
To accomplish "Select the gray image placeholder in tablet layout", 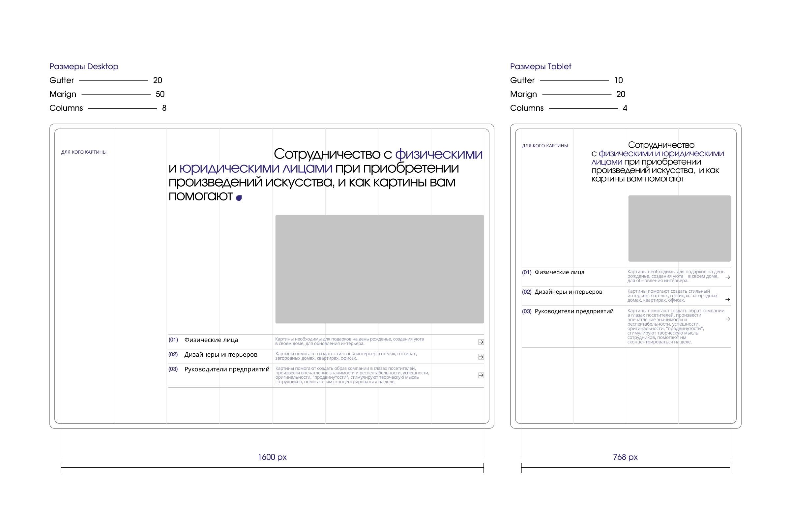I will coord(679,228).
